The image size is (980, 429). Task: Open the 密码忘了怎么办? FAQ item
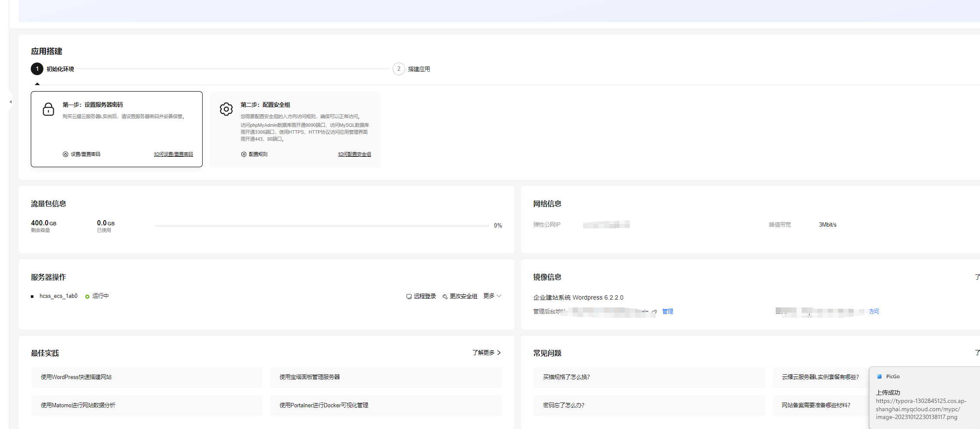[x=564, y=405]
